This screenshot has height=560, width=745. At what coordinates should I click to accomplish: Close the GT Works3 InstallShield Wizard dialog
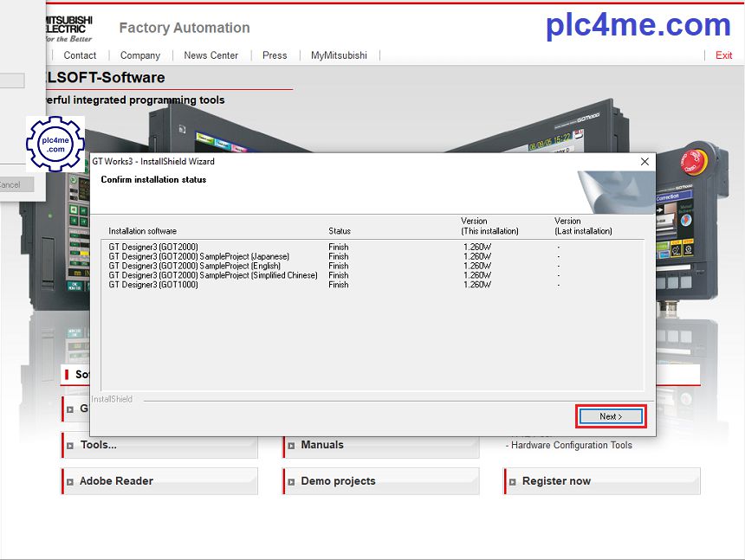(645, 162)
